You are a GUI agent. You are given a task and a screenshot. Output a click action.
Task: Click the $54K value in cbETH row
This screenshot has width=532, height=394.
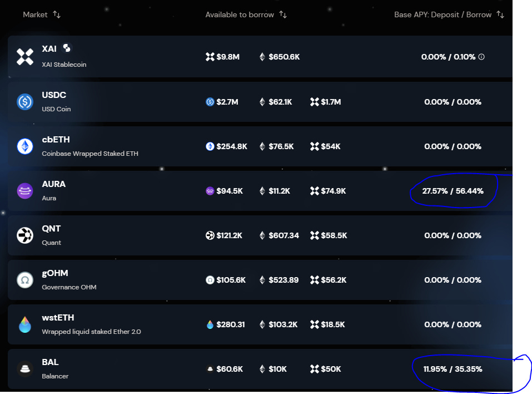point(331,146)
